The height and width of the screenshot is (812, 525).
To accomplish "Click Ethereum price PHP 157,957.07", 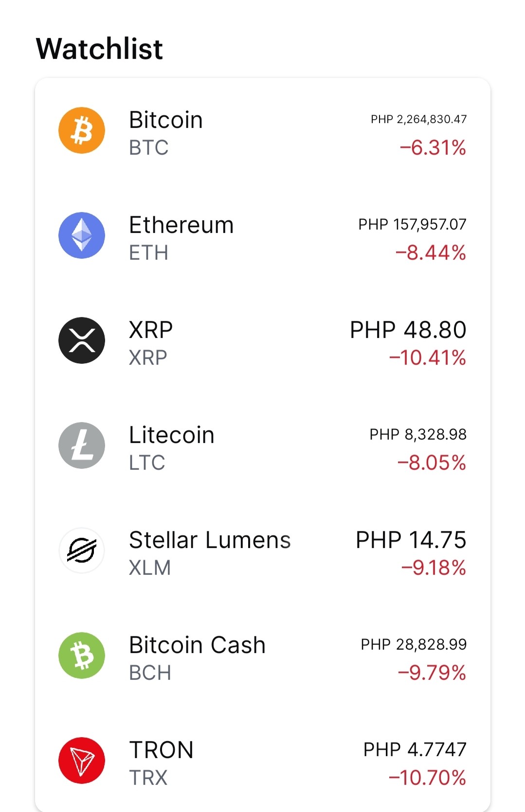I will pos(413,224).
